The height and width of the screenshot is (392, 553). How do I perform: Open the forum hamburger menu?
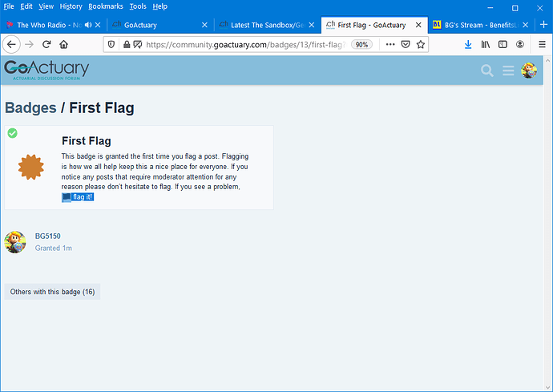point(508,71)
